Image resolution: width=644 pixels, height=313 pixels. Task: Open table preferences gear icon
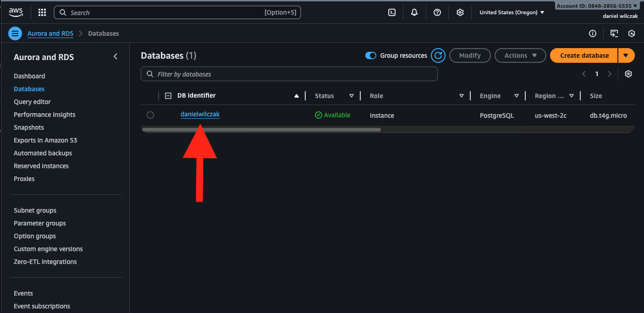point(628,74)
